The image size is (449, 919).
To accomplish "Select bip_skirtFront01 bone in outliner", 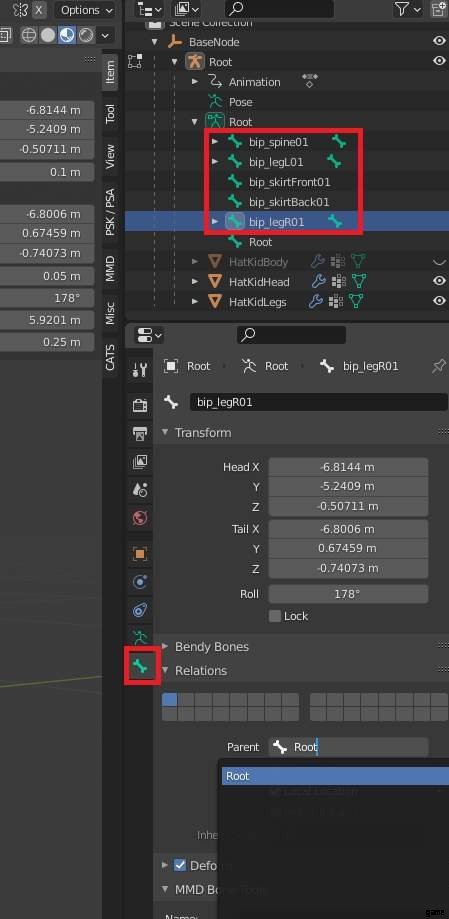I will point(290,182).
